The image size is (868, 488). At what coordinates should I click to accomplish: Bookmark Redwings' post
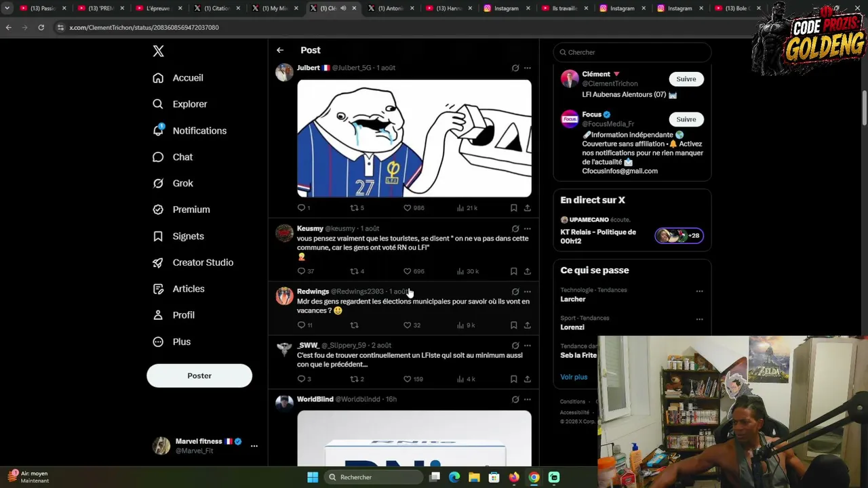tap(513, 325)
